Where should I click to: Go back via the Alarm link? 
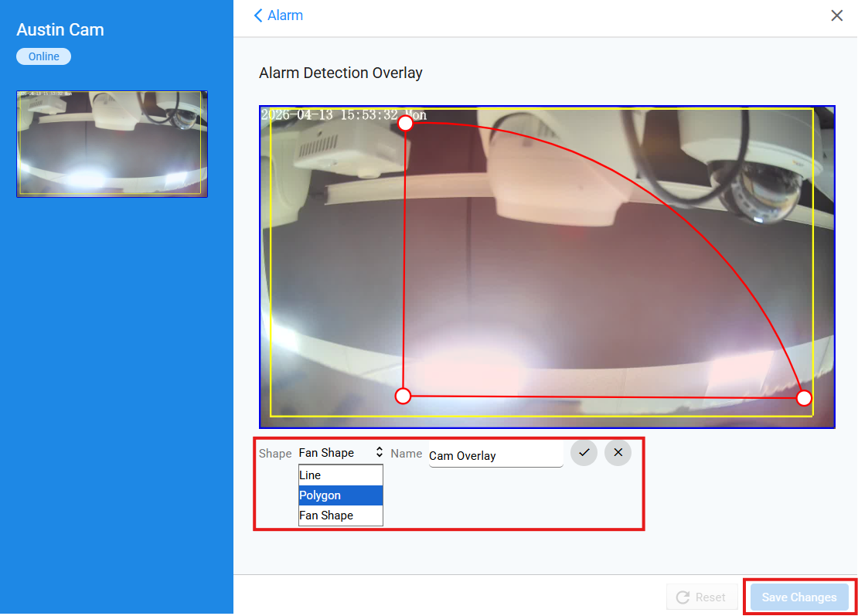[x=284, y=15]
